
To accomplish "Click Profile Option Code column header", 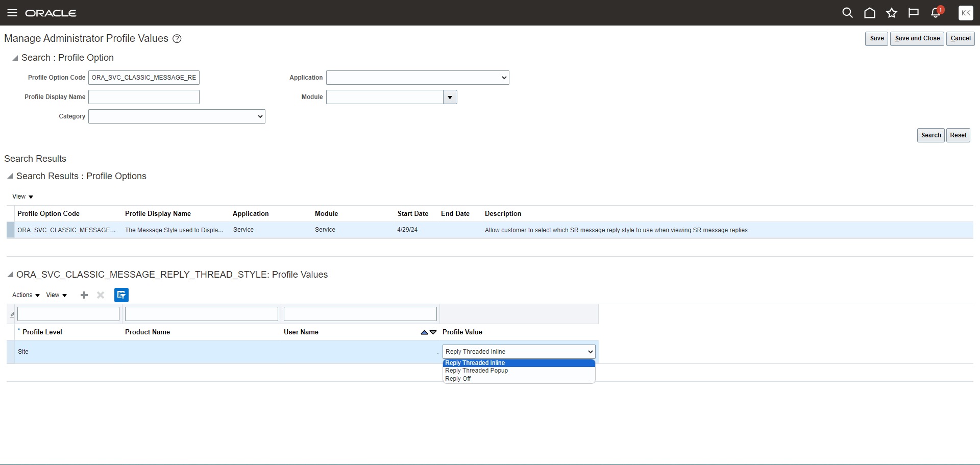I will click(x=48, y=214).
